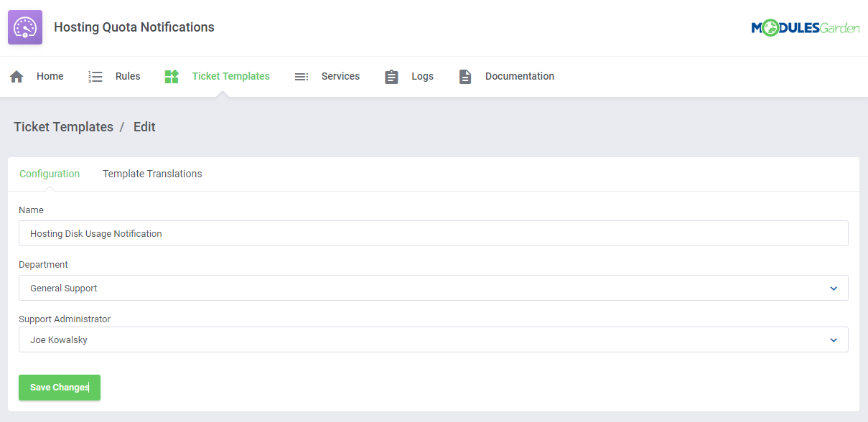Viewport: 868px width, 422px height.
Task: Go to the Rules menu item
Action: tap(128, 76)
